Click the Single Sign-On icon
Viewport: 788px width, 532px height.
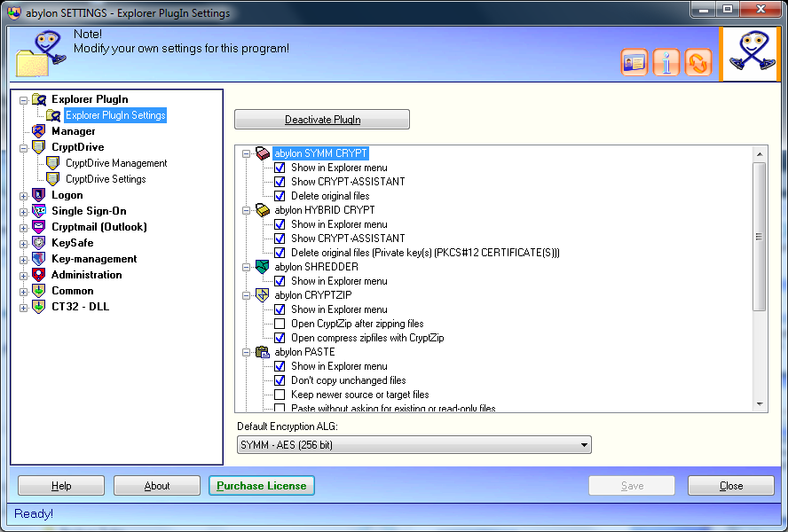click(x=39, y=211)
